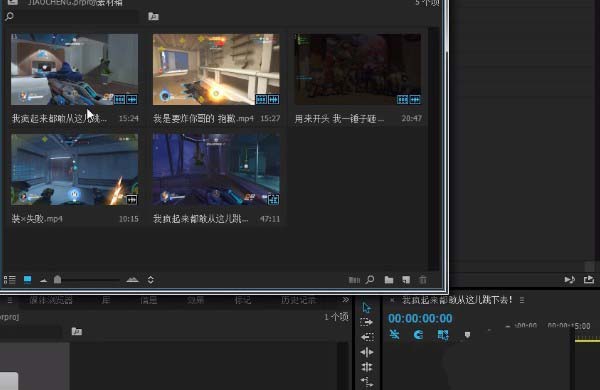
Task: Click the 00:00:15:00 ruler time label
Action: [x=569, y=326]
